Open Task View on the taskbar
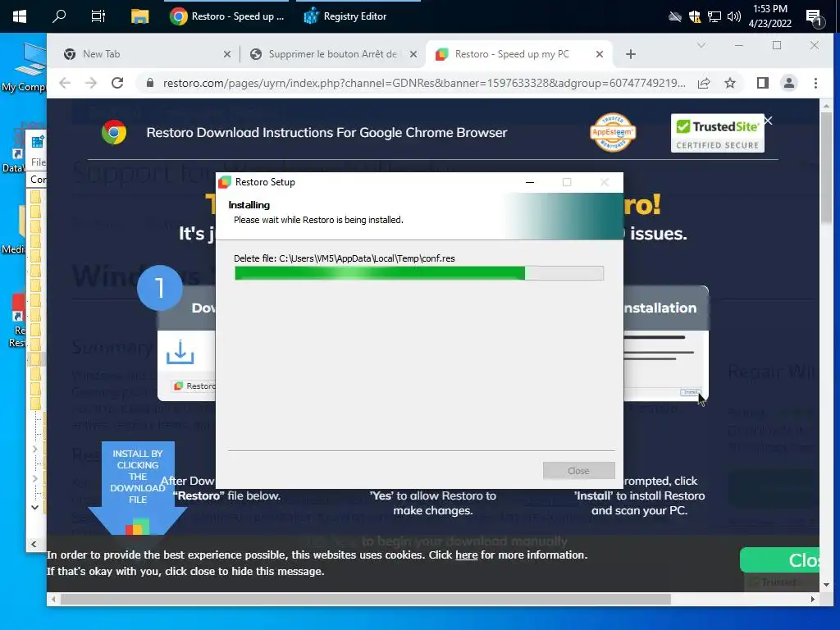The width and height of the screenshot is (840, 630). point(98,16)
